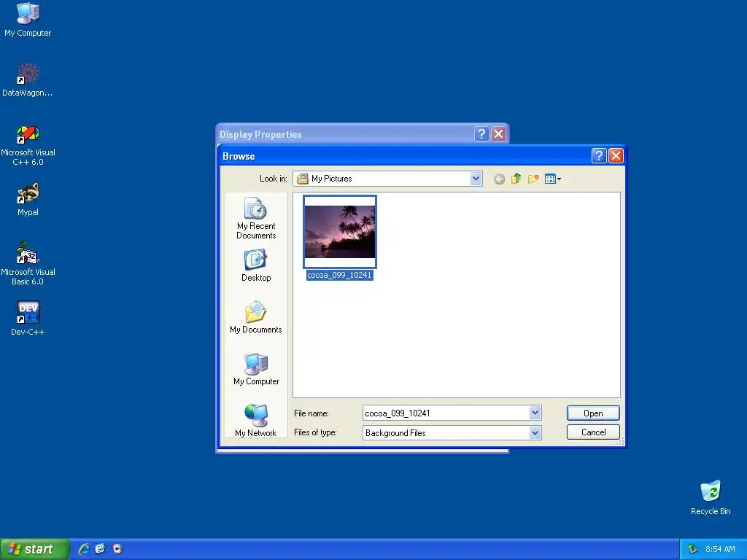Click the Back arrow in Browse toolbar
This screenshot has height=560, width=747.
click(499, 179)
